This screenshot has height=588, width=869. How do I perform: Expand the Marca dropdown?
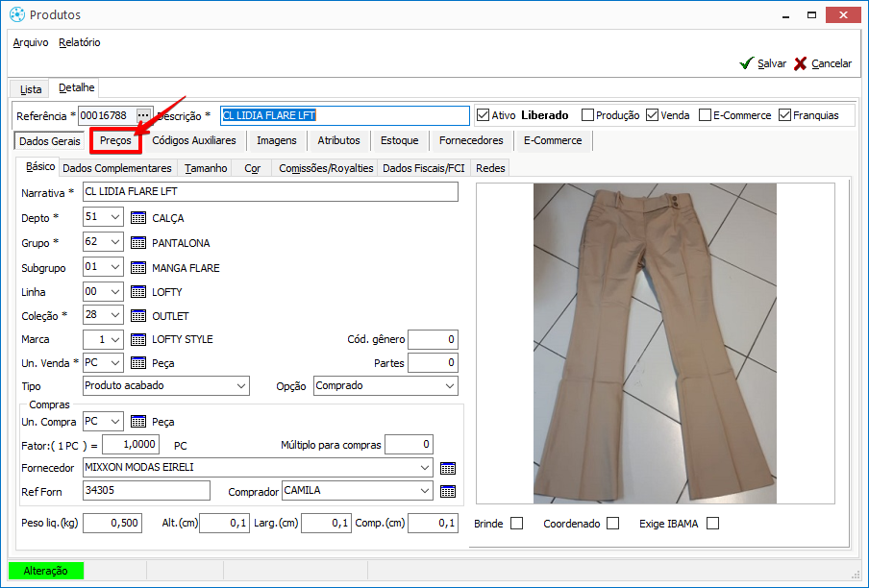(115, 339)
